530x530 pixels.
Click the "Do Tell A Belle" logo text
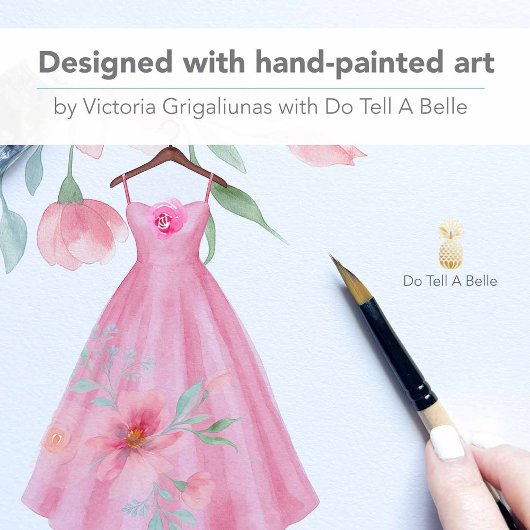pos(450,281)
